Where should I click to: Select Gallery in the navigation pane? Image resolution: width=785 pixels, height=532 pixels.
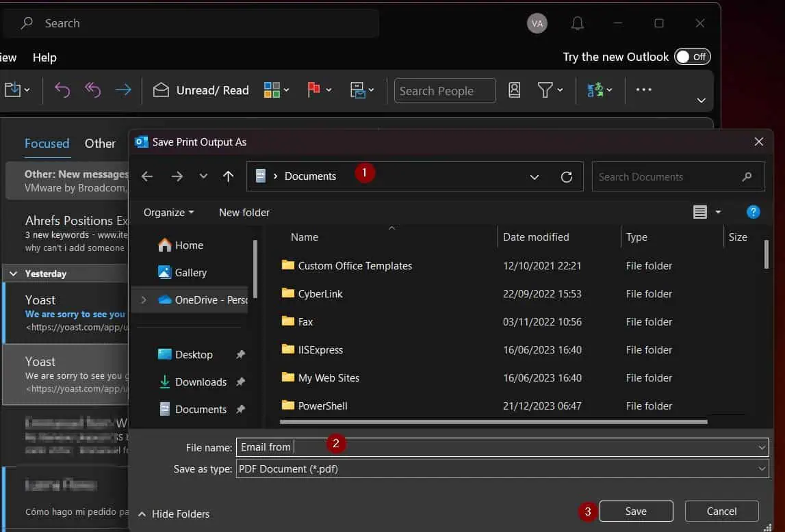point(182,273)
